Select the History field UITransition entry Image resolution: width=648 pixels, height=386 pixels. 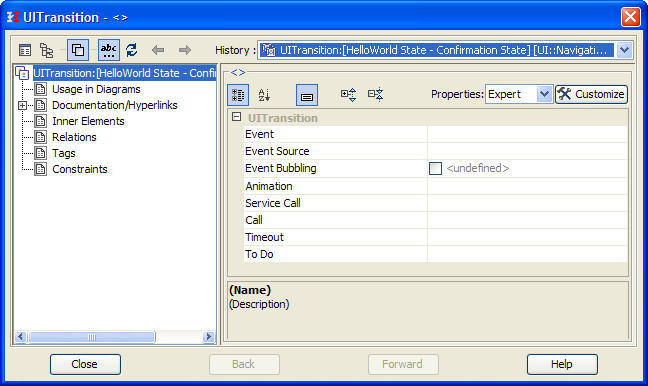(437, 50)
